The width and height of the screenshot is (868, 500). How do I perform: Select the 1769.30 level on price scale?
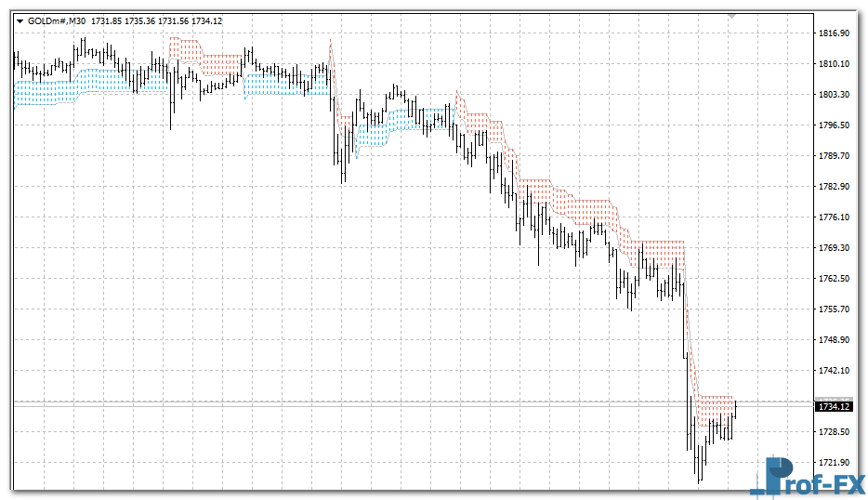coord(835,248)
